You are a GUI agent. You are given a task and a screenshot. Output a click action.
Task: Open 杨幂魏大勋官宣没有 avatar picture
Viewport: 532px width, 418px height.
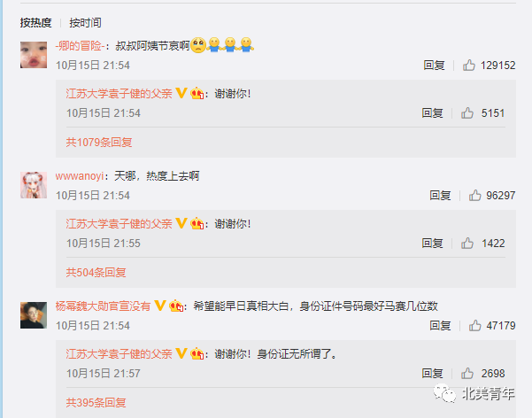[34, 315]
